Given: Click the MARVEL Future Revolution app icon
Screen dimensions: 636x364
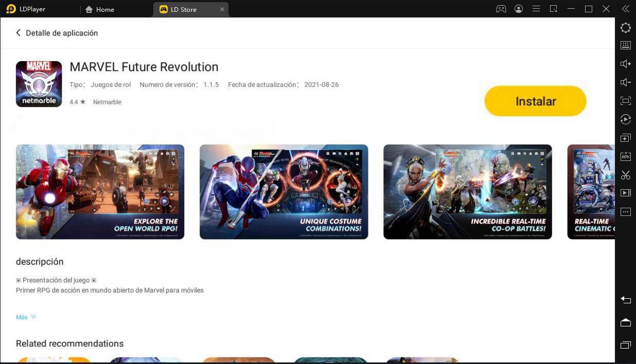Looking at the screenshot, I should pyautogui.click(x=39, y=84).
